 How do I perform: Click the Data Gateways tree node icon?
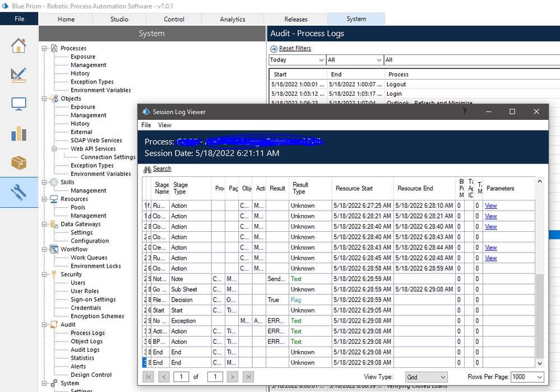(x=54, y=224)
